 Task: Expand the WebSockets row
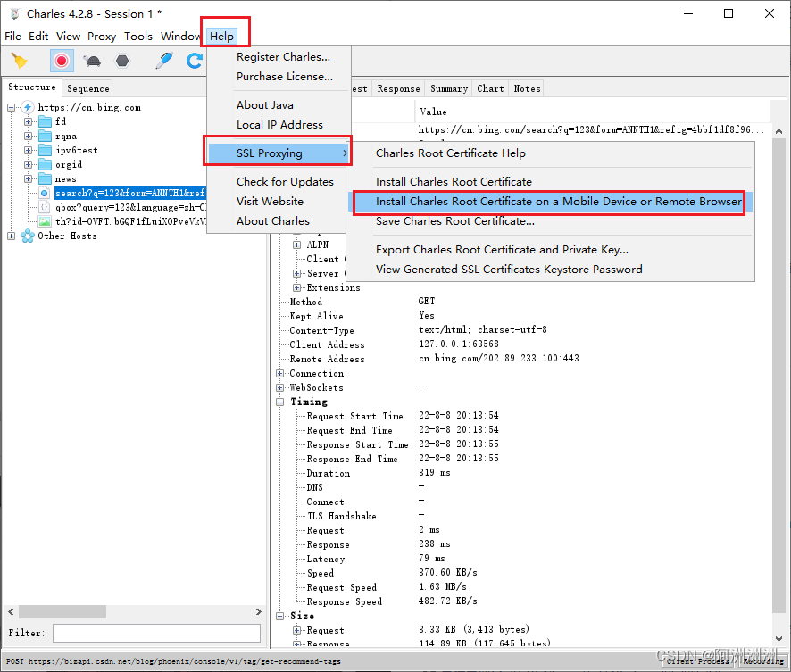[x=280, y=387]
